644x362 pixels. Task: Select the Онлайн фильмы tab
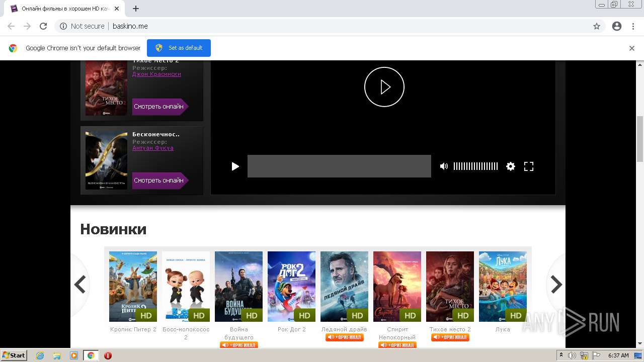pos(64,9)
